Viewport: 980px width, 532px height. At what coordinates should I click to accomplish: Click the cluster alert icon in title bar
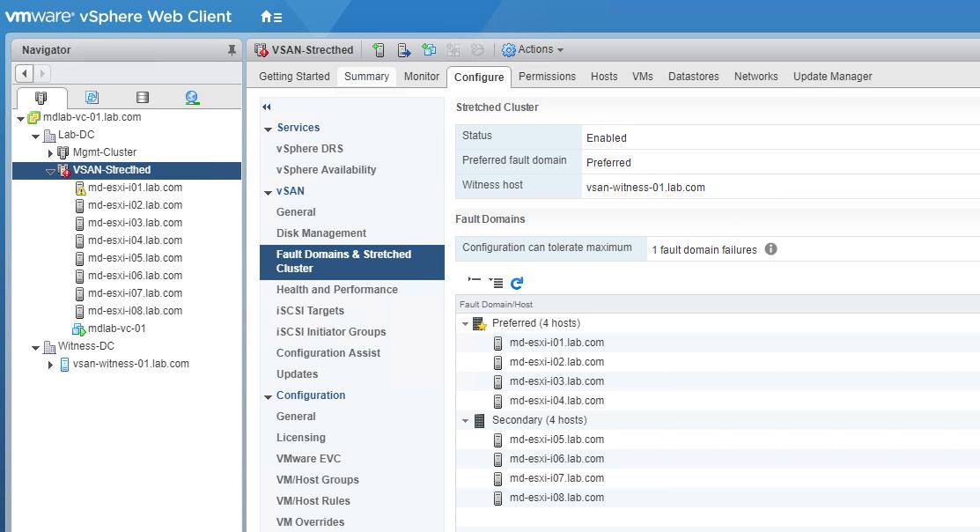pyautogui.click(x=262, y=50)
